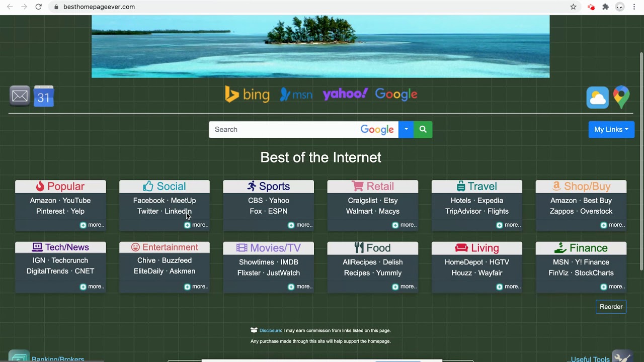Click the laptop icon on Tech/News

[x=37, y=247]
